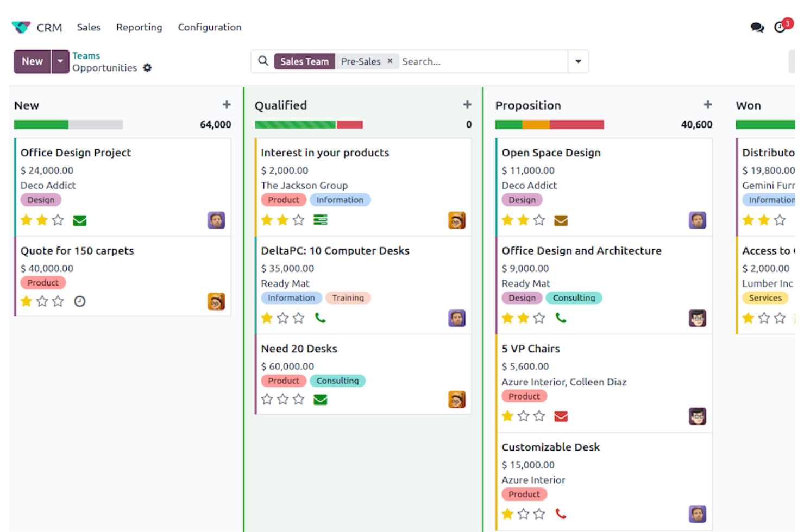Open the CRM app logo icon
This screenshot has height=532, width=804.
(21, 27)
